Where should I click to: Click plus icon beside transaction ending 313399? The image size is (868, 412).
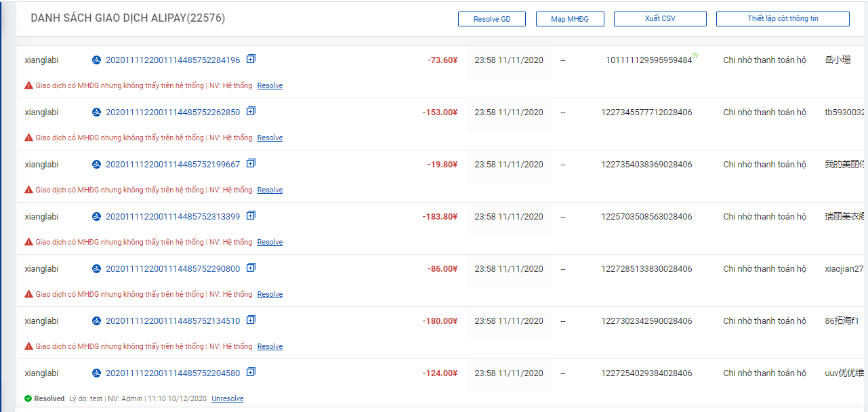(251, 215)
